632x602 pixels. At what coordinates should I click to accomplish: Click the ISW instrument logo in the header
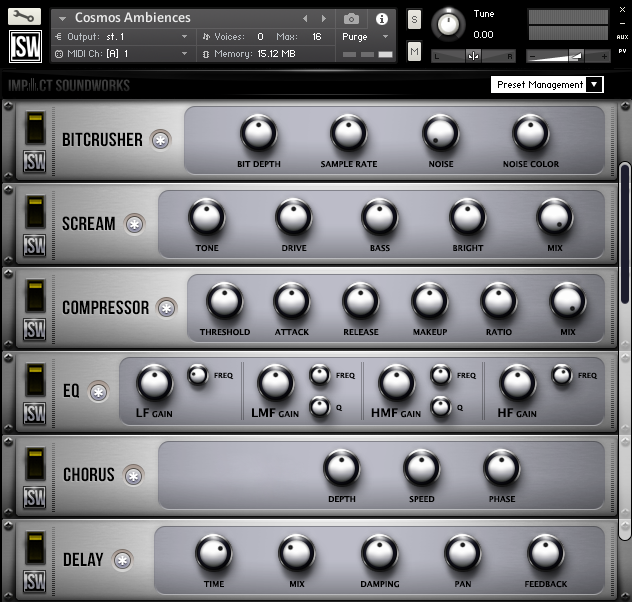coord(25,46)
